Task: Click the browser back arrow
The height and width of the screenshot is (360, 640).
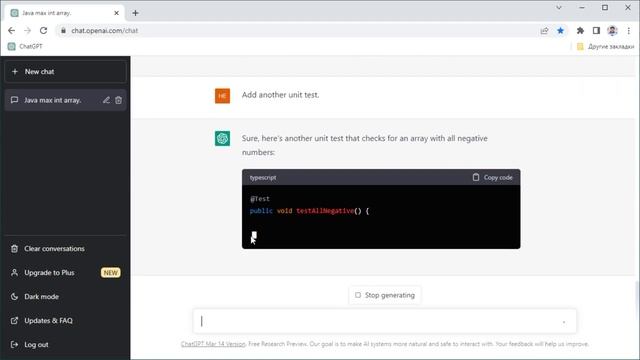Action: 11,31
